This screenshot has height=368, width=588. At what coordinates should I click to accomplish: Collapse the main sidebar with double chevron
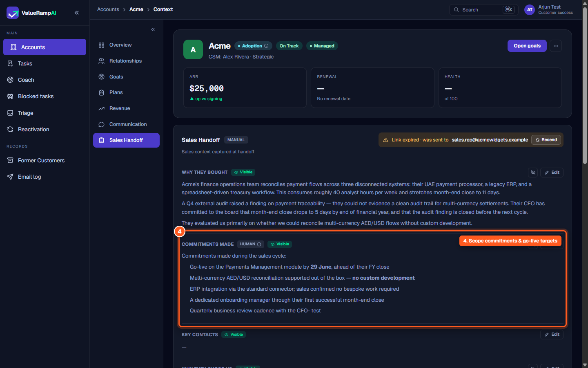[77, 13]
